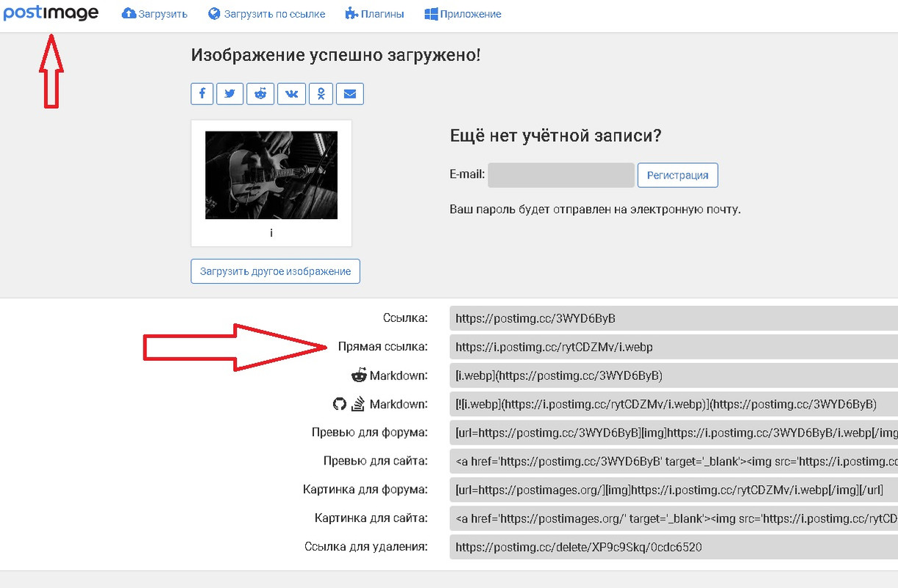This screenshot has height=588, width=898.
Task: Open the Приложение menu item
Action: click(463, 14)
